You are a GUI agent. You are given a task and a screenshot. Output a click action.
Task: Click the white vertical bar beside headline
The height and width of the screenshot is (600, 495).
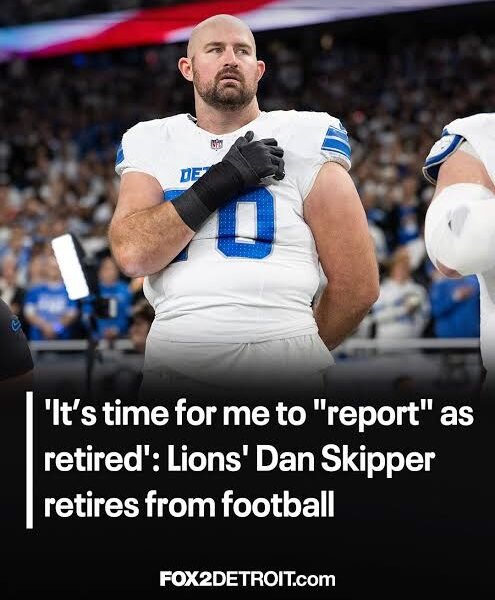pos(29,460)
